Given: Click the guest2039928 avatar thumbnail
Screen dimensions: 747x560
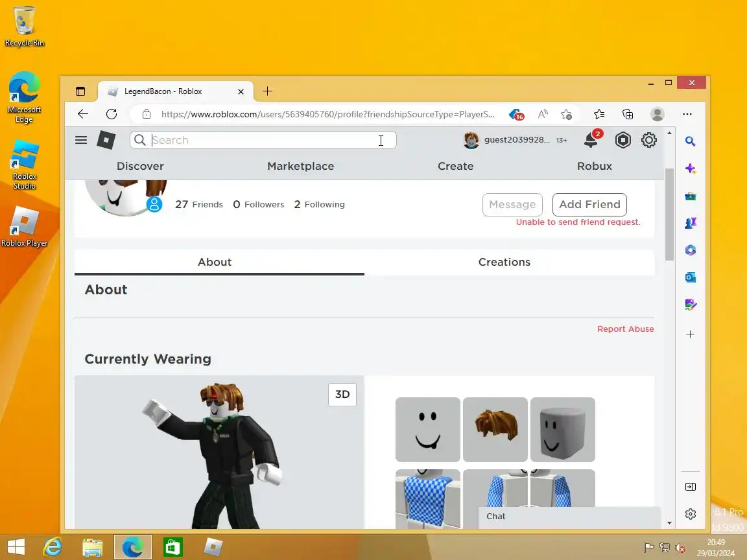Looking at the screenshot, I should click(x=471, y=140).
